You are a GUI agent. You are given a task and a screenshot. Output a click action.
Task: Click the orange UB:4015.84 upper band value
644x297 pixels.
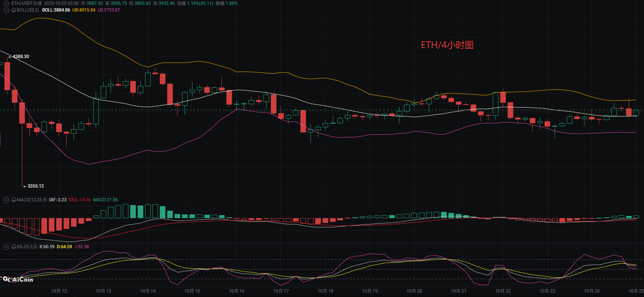(x=84, y=10)
